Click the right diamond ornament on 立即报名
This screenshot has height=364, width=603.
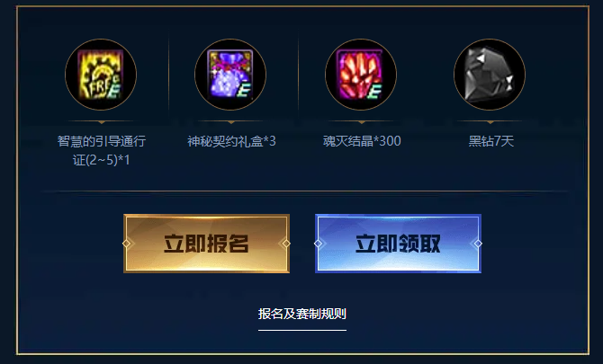[x=286, y=244]
